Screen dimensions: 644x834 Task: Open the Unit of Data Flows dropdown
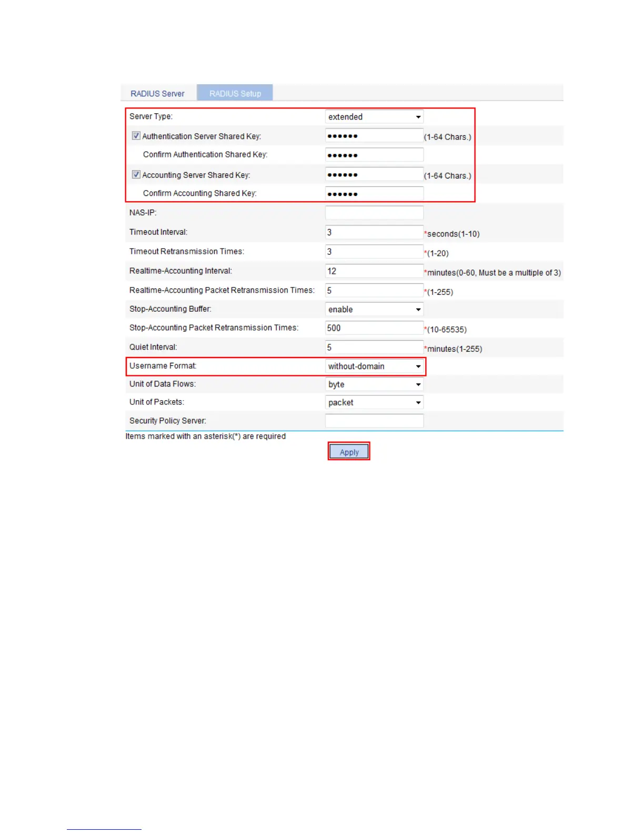click(374, 384)
